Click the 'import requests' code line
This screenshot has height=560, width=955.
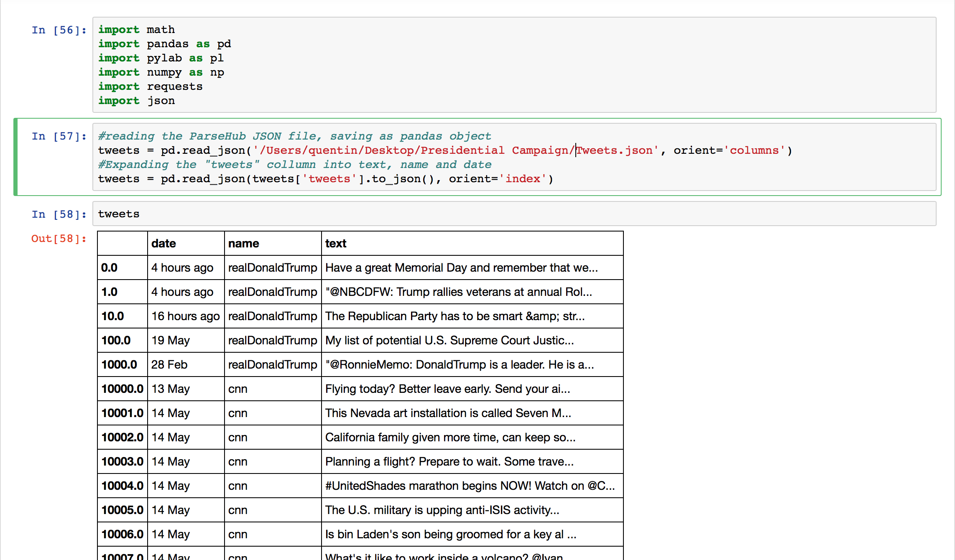click(x=151, y=87)
